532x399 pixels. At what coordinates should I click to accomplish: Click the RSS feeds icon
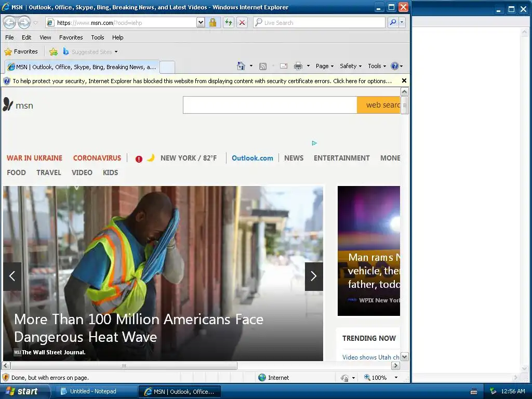tap(262, 66)
